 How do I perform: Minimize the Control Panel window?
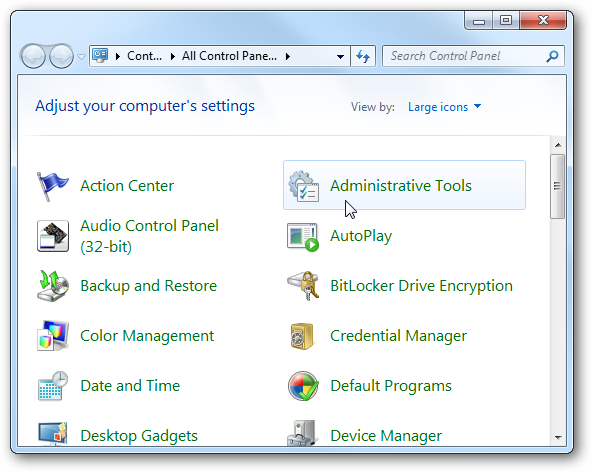click(479, 21)
